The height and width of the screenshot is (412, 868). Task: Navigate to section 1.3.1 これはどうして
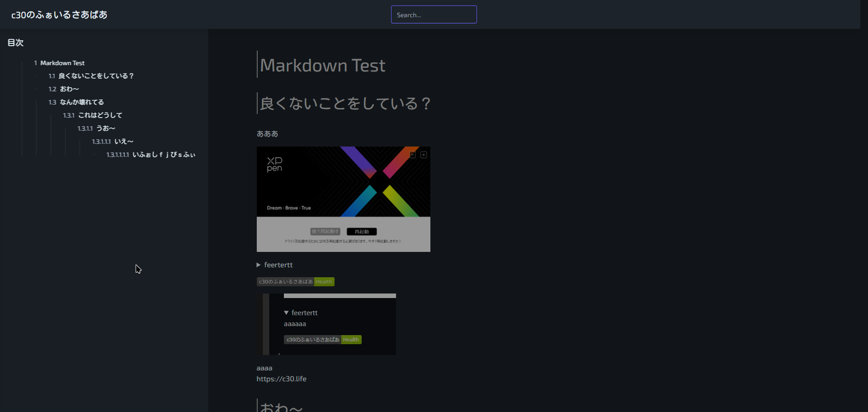point(100,115)
